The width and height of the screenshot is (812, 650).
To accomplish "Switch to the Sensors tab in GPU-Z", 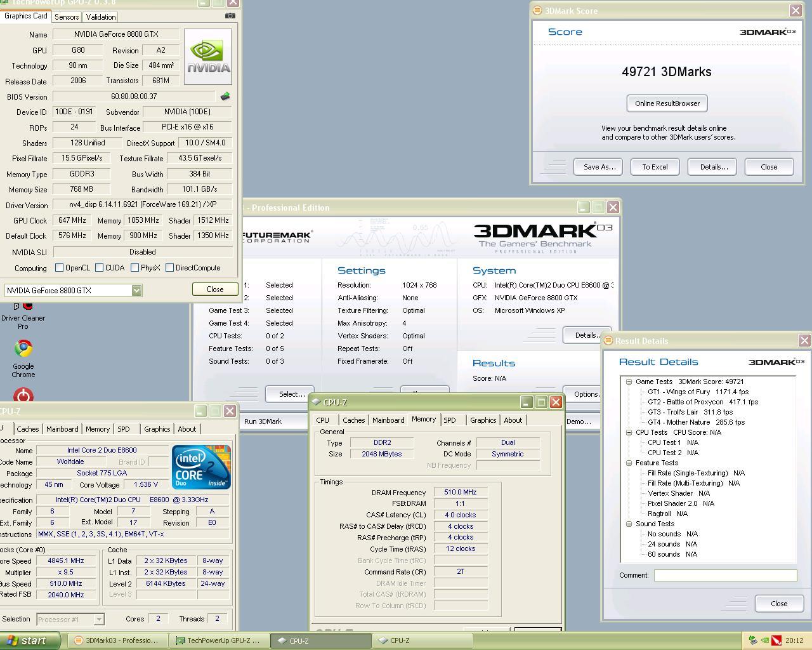I will (x=67, y=17).
